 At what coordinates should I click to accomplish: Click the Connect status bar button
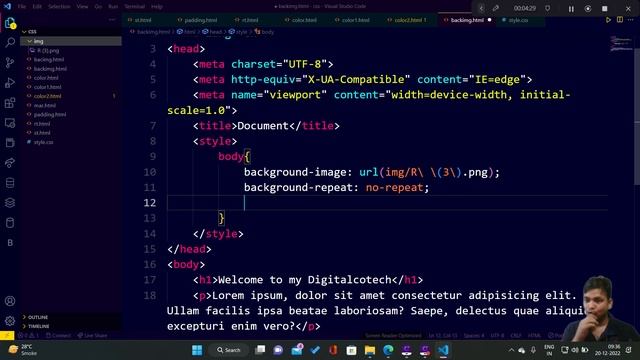click(58, 336)
